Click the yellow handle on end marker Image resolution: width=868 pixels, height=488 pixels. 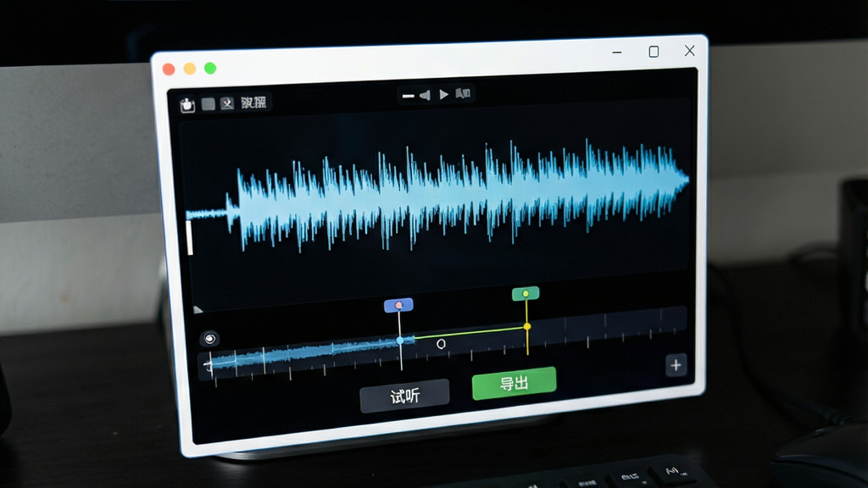pos(527,326)
